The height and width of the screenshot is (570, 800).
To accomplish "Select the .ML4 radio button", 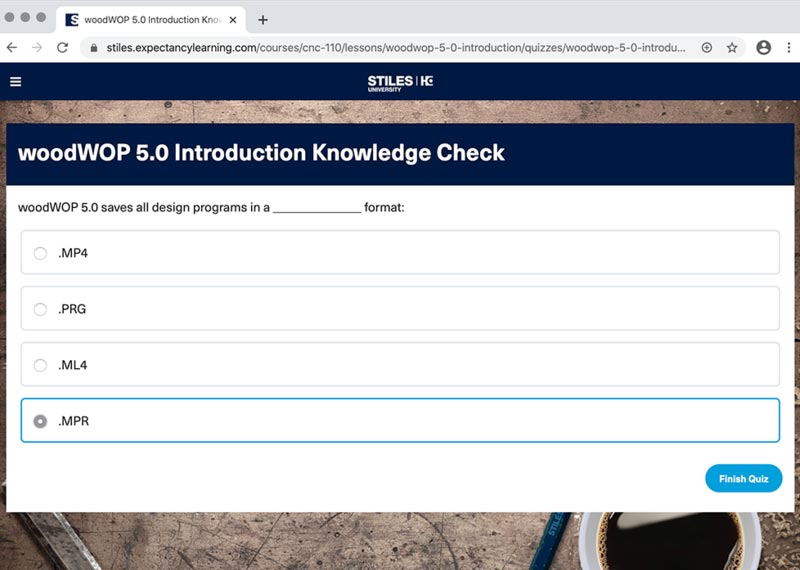I will (40, 365).
